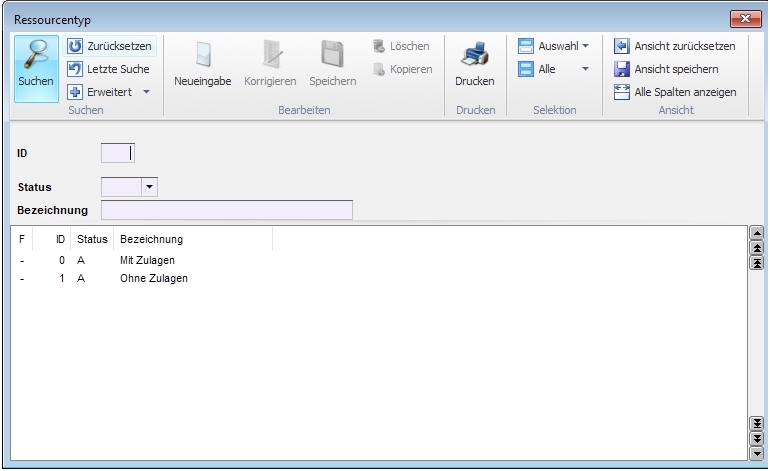Sort by the Status column header

92,239
